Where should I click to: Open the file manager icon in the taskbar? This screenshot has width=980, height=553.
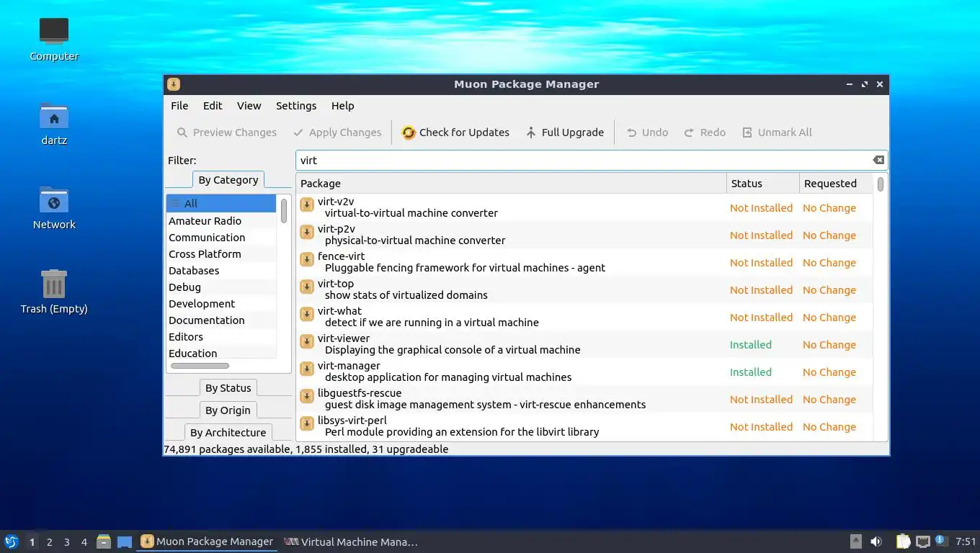pos(104,541)
